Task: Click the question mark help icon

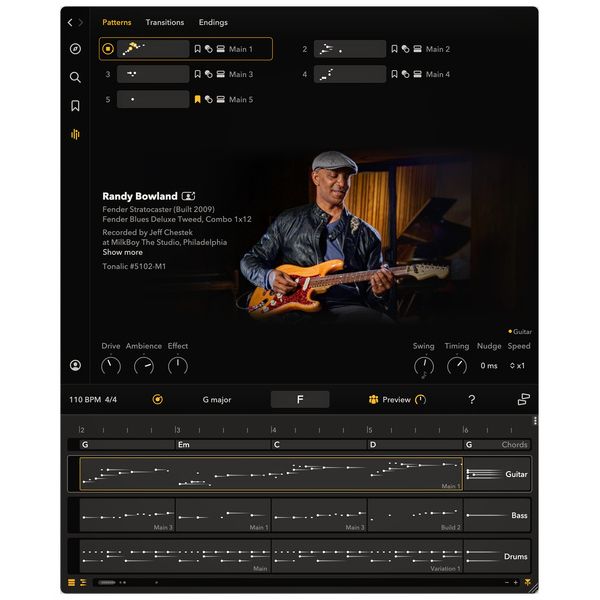Action: click(x=472, y=400)
